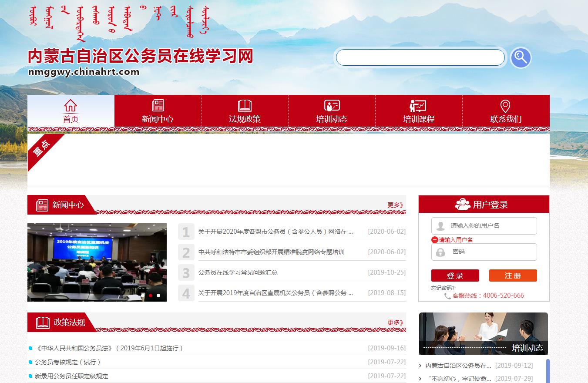Open the 法规政策 menu tab

[245, 119]
